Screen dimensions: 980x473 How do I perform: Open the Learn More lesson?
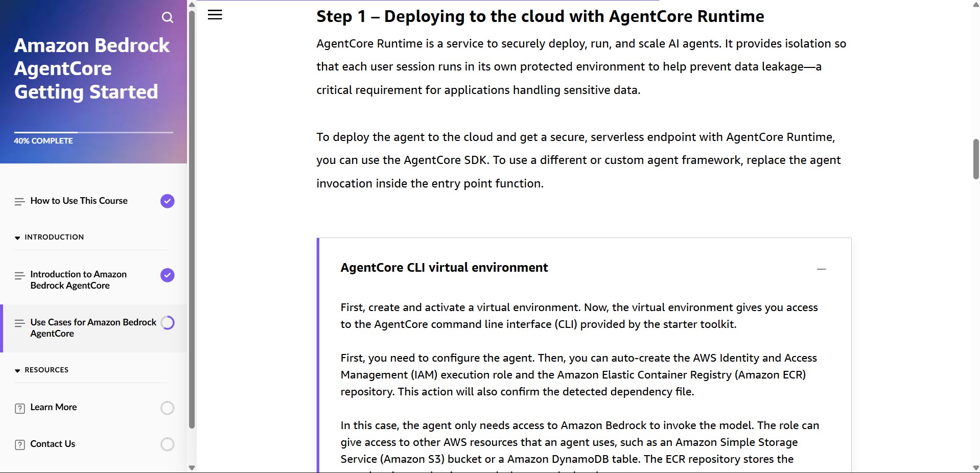coord(54,407)
